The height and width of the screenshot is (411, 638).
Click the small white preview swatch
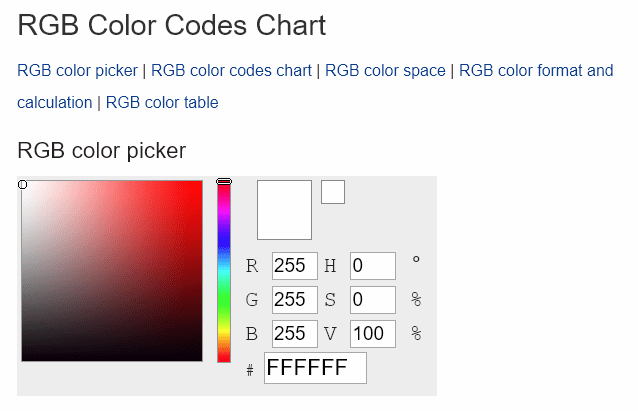[333, 192]
